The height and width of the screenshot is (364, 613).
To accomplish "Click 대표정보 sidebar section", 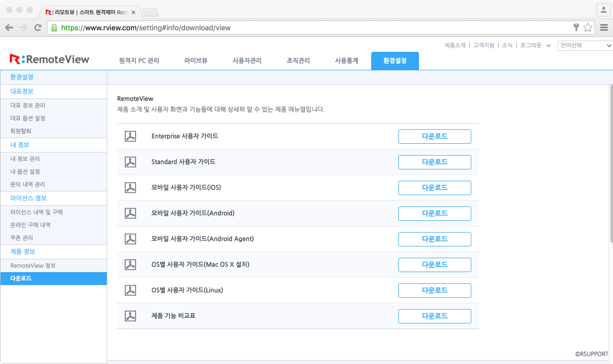I will [x=53, y=91].
